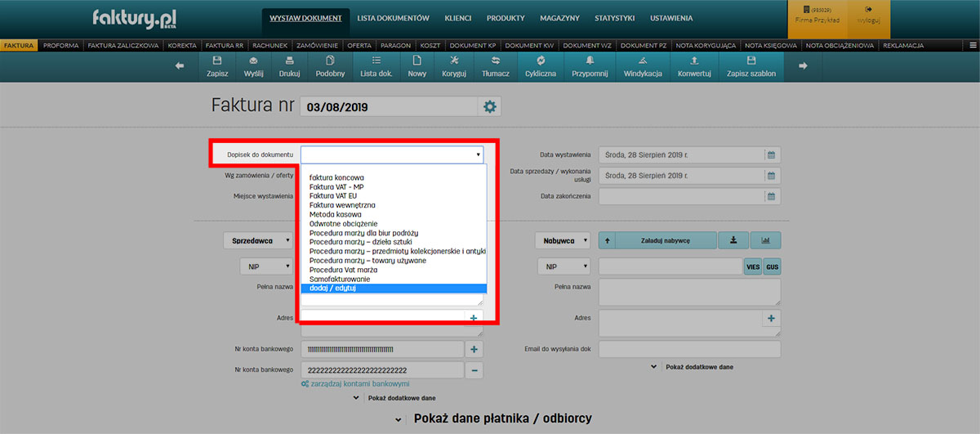Image resolution: width=980 pixels, height=434 pixels.
Task: Open calendar for Data wystawienia
Action: click(x=770, y=154)
